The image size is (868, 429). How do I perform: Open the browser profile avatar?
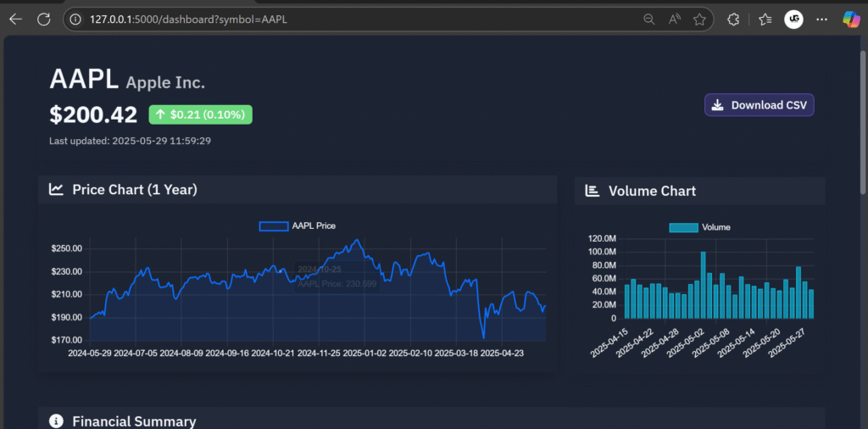point(793,19)
